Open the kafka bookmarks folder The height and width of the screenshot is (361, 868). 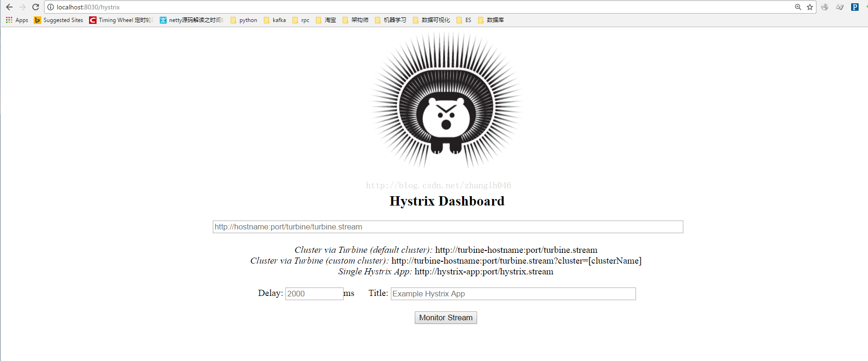275,20
